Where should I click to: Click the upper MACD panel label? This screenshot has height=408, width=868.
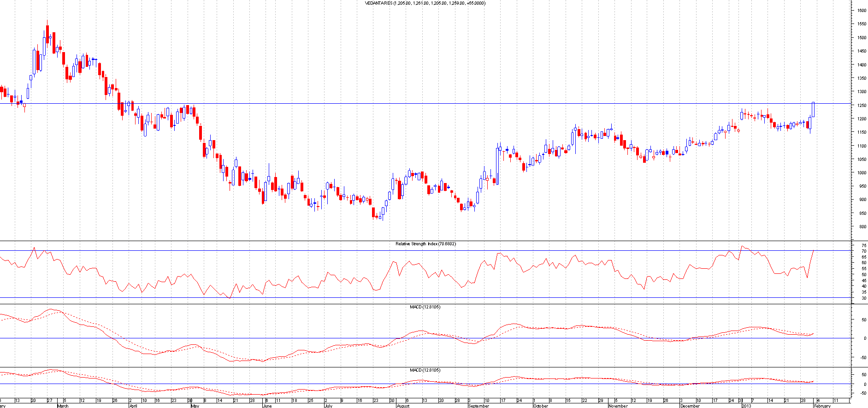[425, 307]
